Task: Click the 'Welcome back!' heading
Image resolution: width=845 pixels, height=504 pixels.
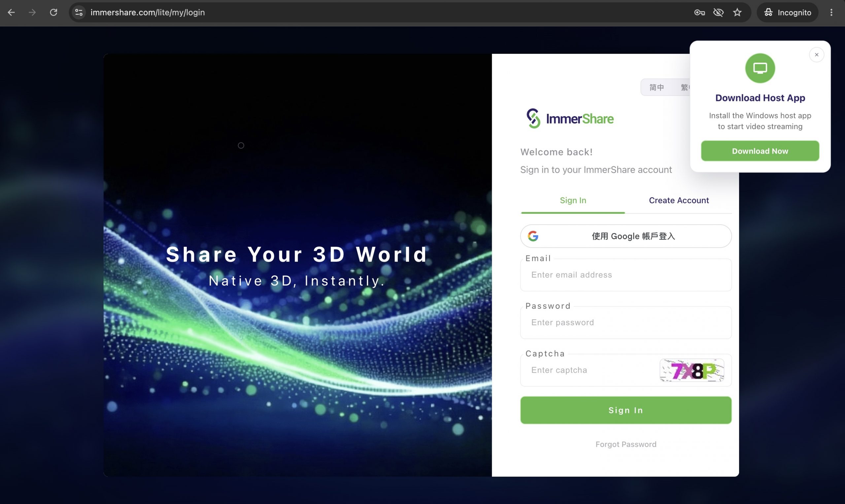Action: [556, 152]
